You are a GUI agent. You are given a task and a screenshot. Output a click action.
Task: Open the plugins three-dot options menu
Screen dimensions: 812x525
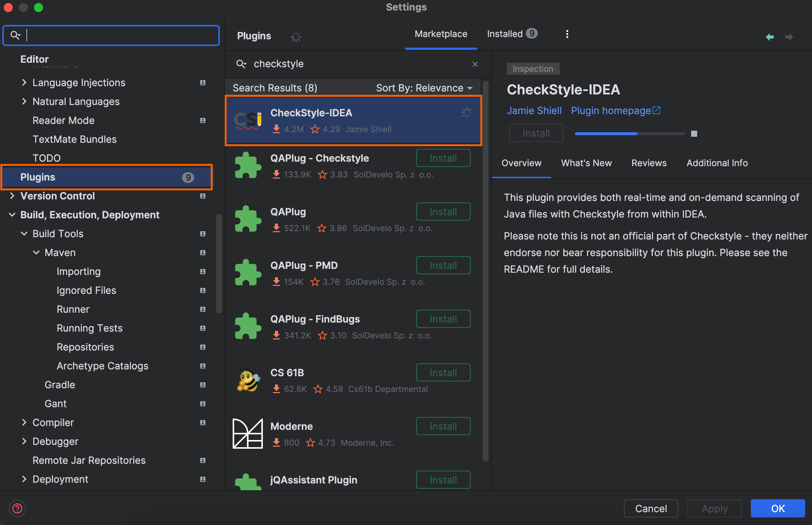(x=567, y=34)
